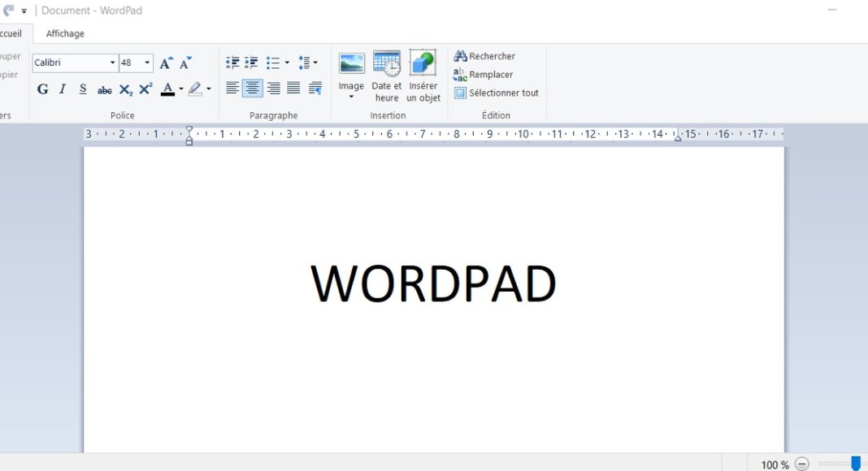Click the 100 % zoom level text
Screen dimensions: 868x471
[x=775, y=465]
